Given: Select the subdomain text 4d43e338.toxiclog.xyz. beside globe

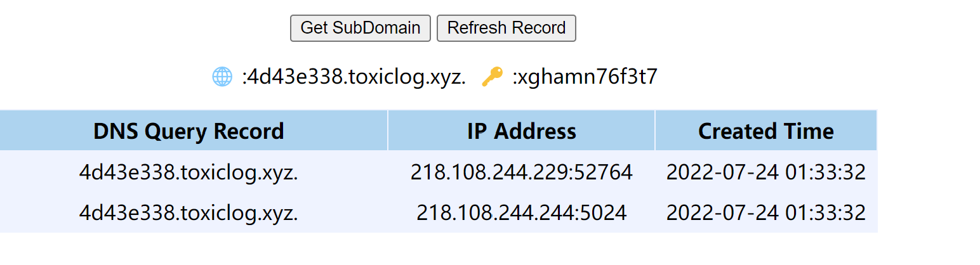Looking at the screenshot, I should pyautogui.click(x=357, y=77).
